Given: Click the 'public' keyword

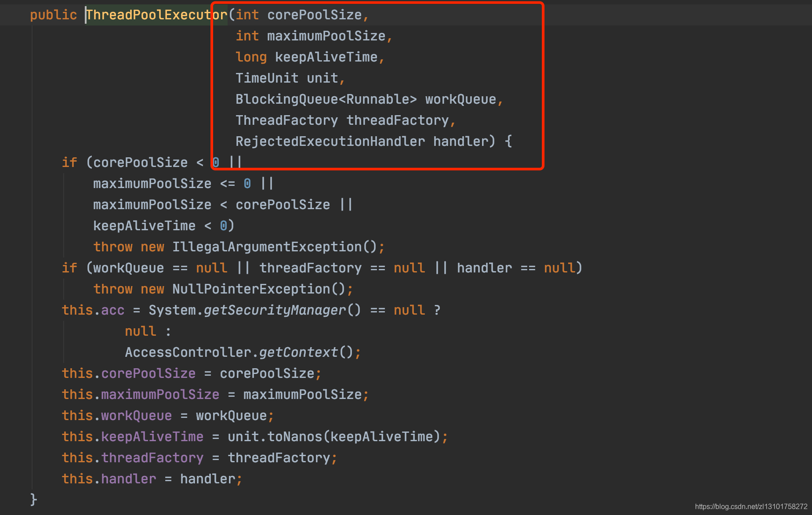Looking at the screenshot, I should (54, 15).
